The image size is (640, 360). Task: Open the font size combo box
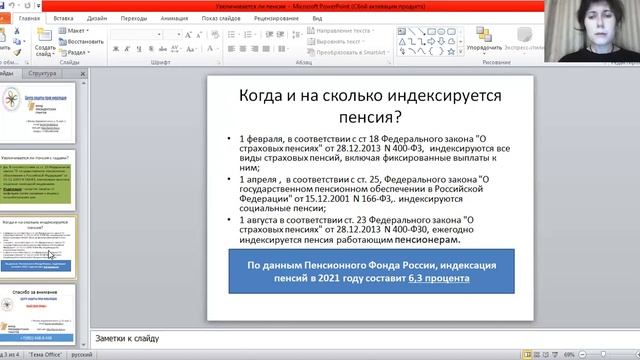pyautogui.click(x=173, y=35)
